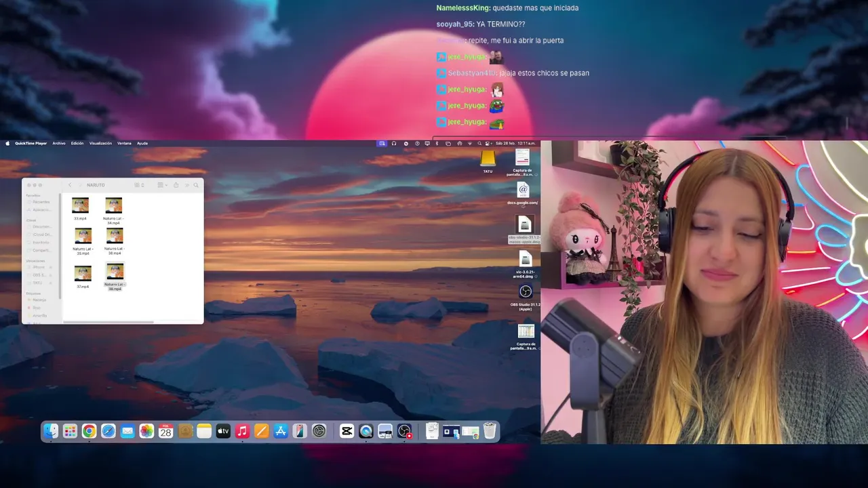Launch Google Chrome from the Dock
The width and height of the screenshot is (868, 488).
click(89, 431)
